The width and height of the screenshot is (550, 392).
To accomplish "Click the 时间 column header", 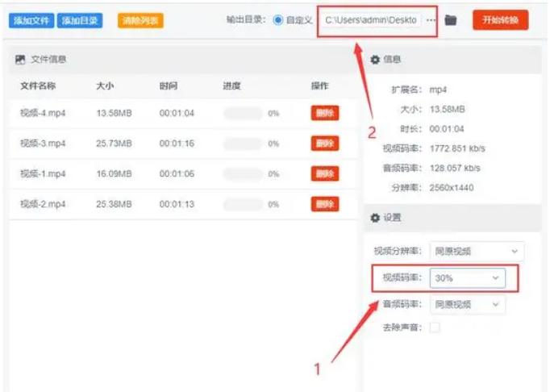I will click(169, 86).
